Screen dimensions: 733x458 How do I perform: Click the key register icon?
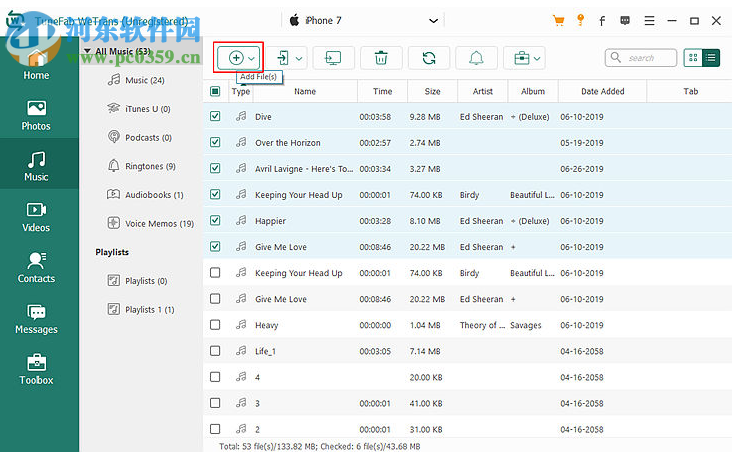[581, 20]
